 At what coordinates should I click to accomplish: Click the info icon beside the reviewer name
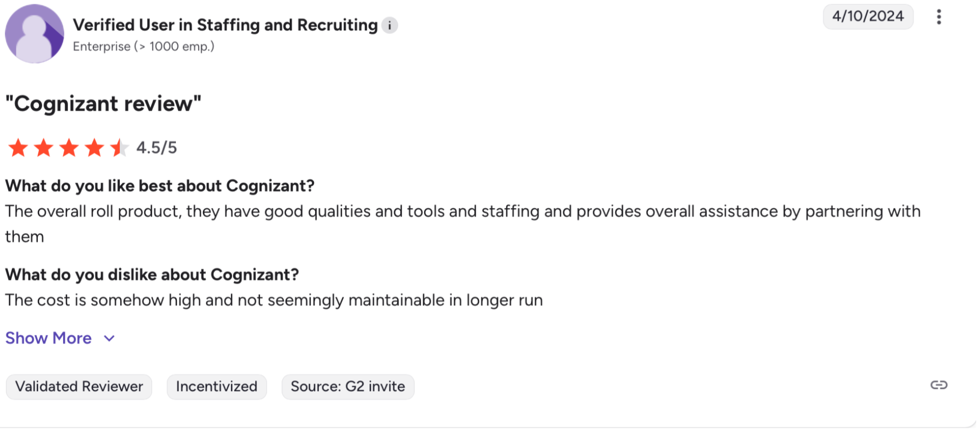pyautogui.click(x=390, y=25)
